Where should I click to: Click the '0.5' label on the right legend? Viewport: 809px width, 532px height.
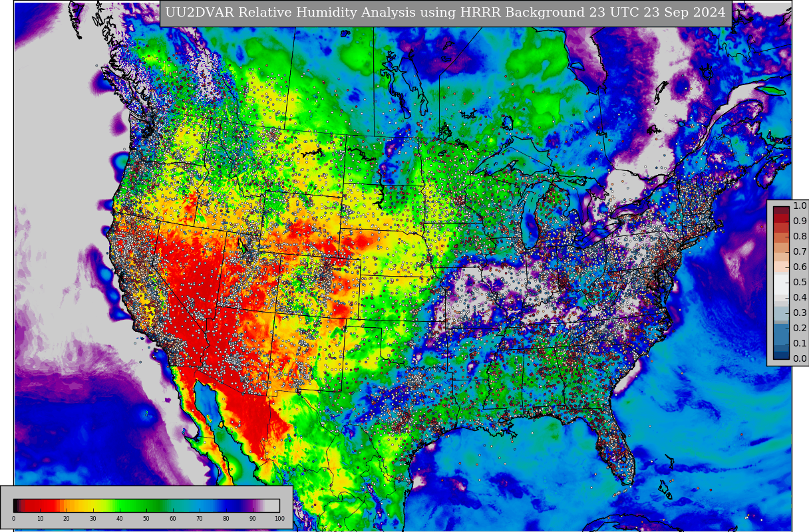pyautogui.click(x=800, y=283)
